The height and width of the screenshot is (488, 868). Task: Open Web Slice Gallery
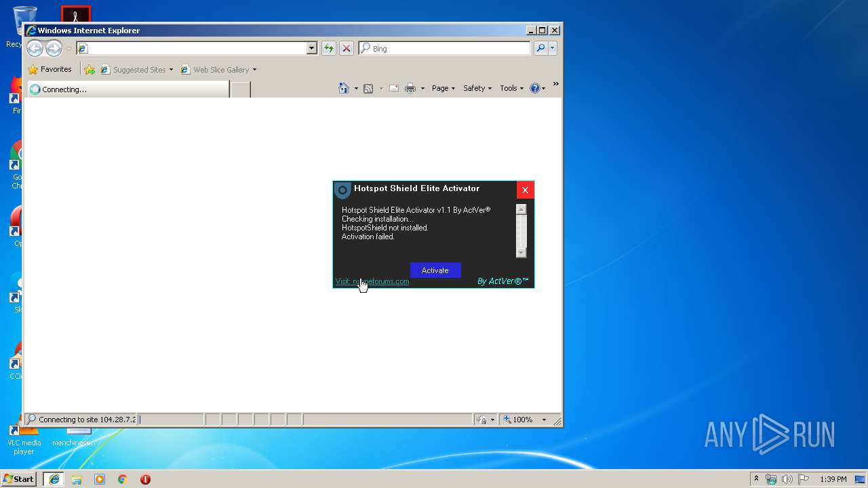pos(215,70)
